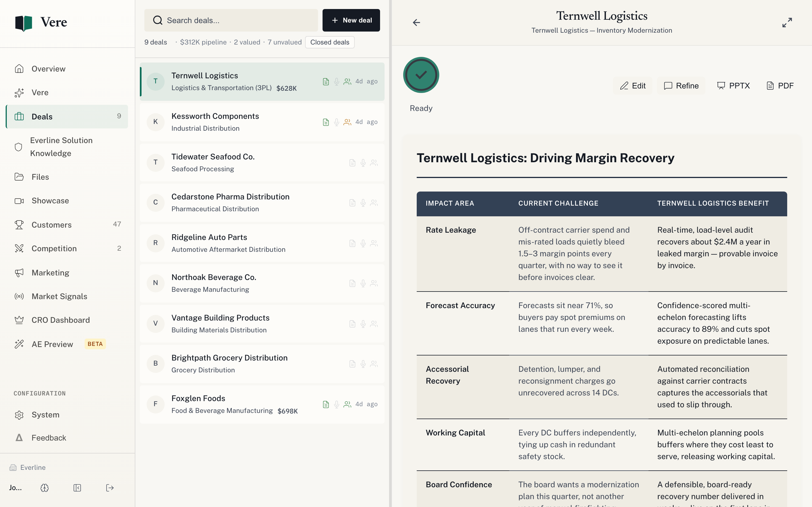This screenshot has height=507, width=812.
Task: Click microphone icon on Foxglen Foods row
Action: coord(337,404)
